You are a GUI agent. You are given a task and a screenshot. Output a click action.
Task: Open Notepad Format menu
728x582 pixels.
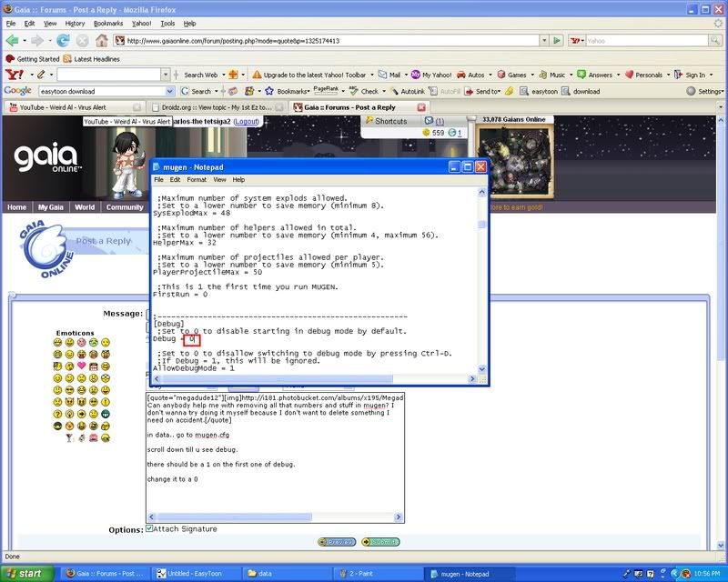[x=197, y=180]
